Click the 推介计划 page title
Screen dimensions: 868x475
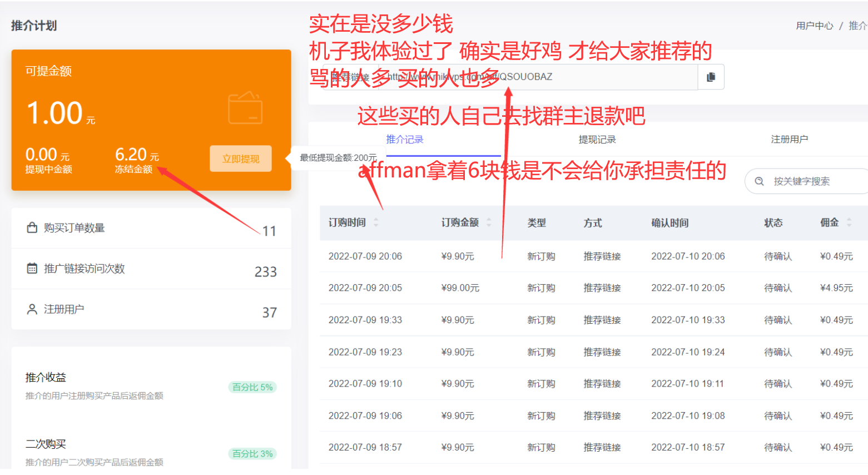(34, 26)
